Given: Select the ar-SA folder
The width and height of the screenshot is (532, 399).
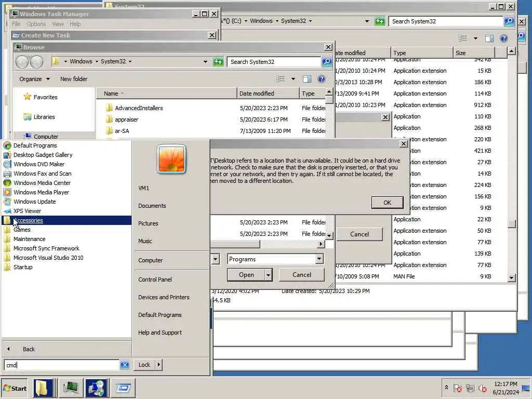Looking at the screenshot, I should point(122,131).
